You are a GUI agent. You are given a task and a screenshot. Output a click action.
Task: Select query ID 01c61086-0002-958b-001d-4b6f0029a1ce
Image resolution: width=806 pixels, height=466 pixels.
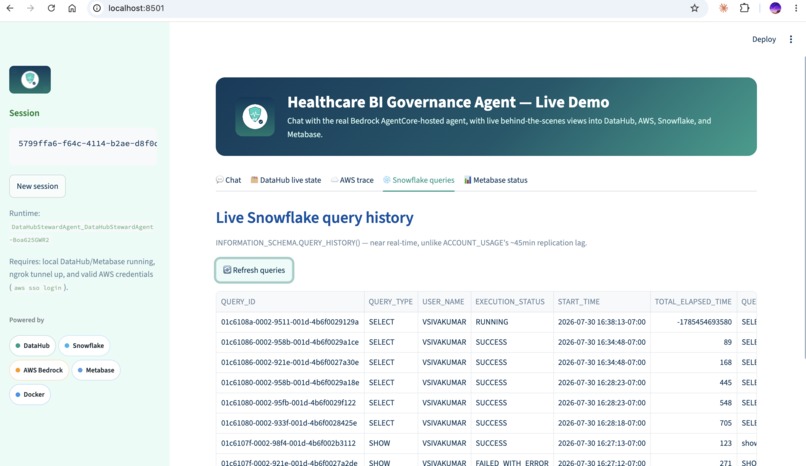point(290,342)
